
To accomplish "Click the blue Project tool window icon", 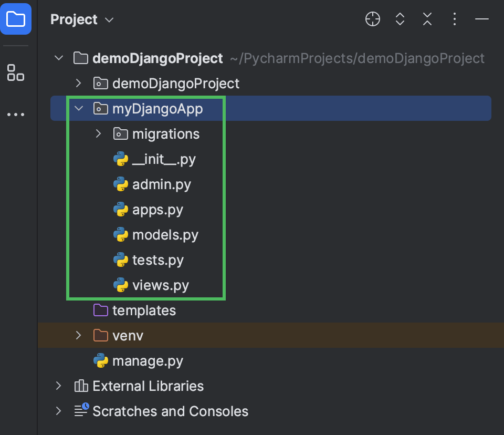I will tap(16, 19).
